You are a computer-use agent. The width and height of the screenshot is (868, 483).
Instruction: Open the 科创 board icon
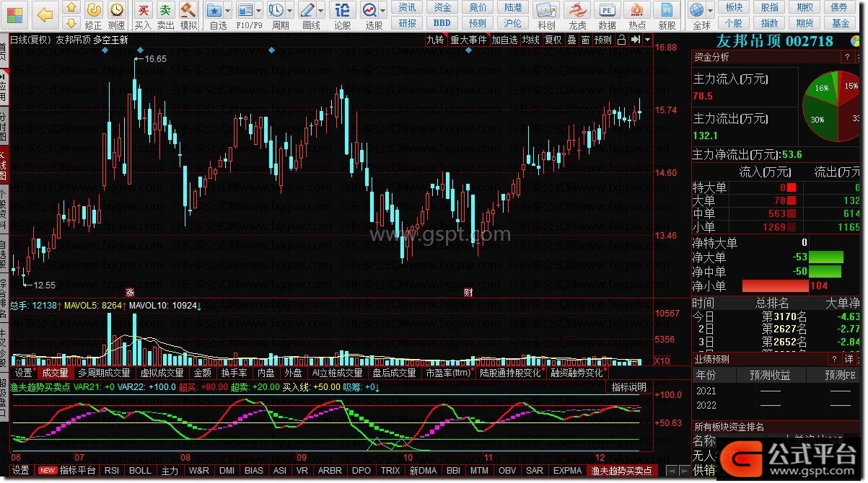point(546,10)
